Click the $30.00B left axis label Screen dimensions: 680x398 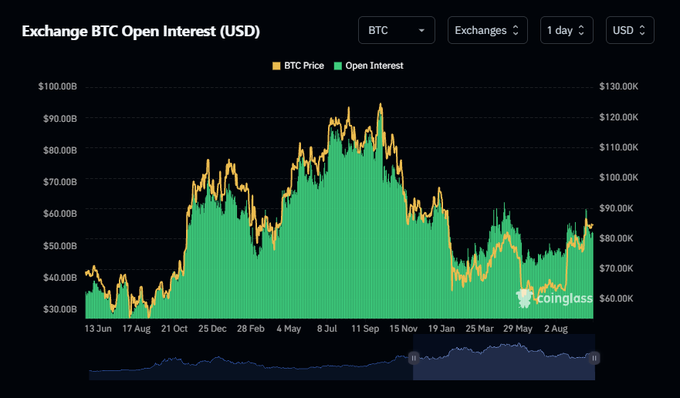(60, 309)
